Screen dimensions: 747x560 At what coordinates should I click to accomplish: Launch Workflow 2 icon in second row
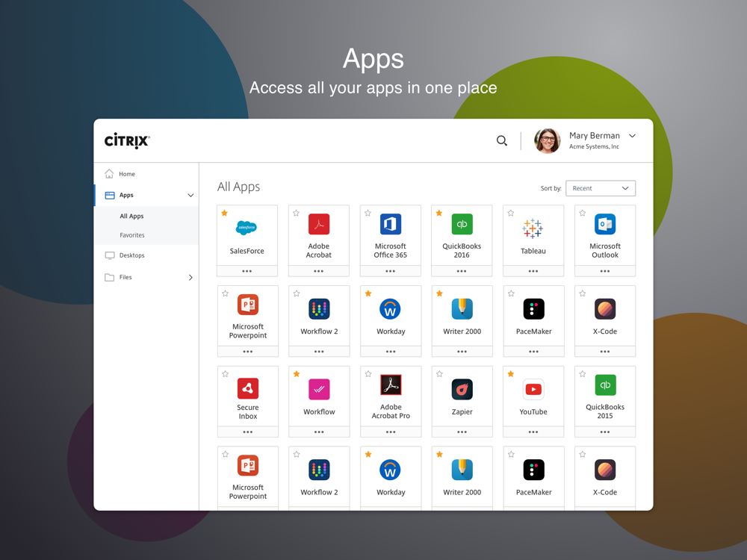(x=319, y=309)
